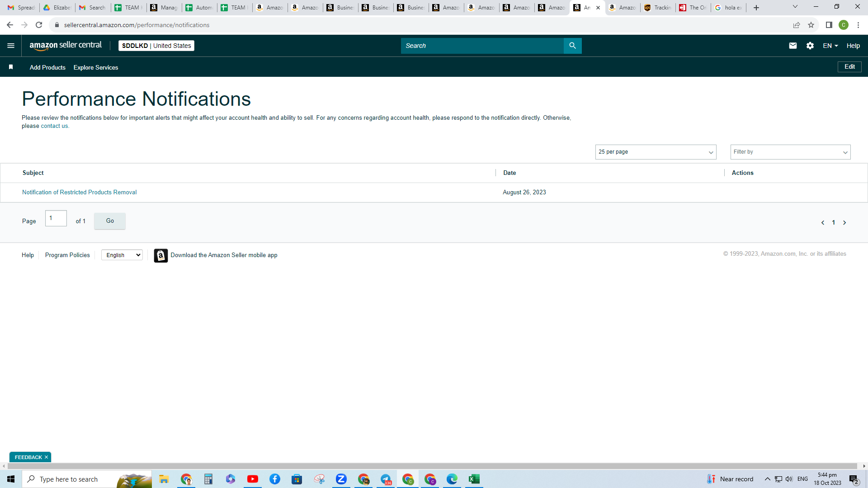Expand Chrome tab search chevron

[x=795, y=7]
